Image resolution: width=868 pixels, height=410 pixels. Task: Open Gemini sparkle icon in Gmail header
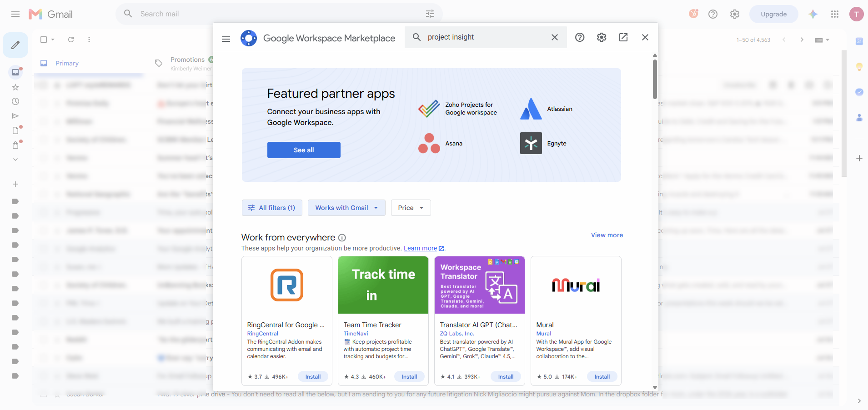point(813,14)
